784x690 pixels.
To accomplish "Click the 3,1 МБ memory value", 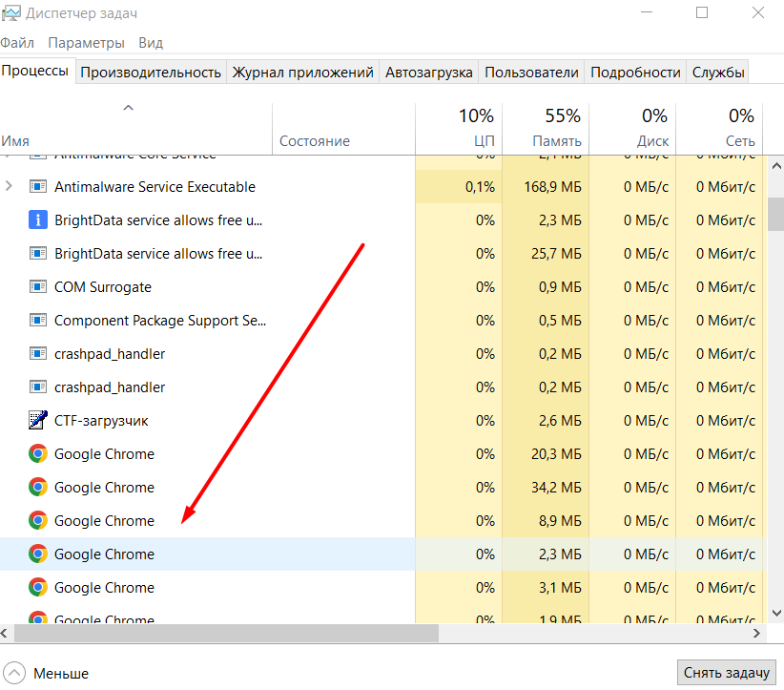I will pyautogui.click(x=560, y=588).
